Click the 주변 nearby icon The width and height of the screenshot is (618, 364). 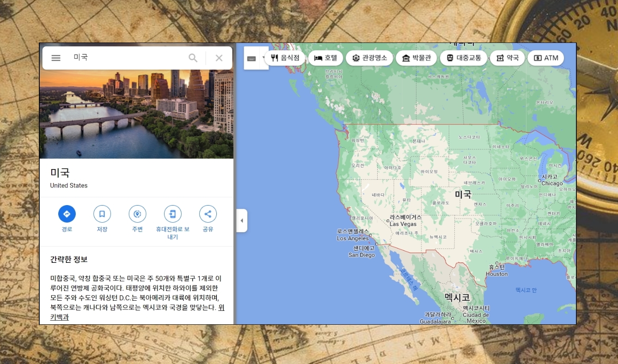[x=137, y=214]
